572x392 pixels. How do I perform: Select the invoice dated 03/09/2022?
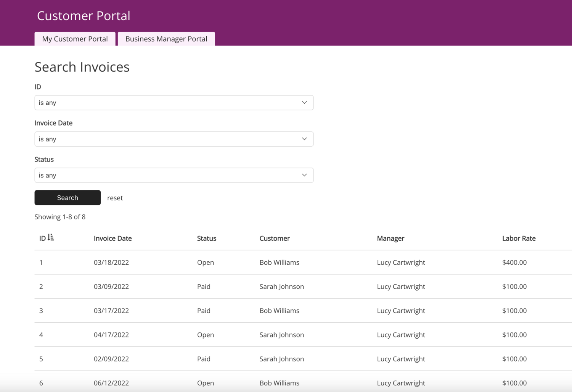click(x=111, y=286)
